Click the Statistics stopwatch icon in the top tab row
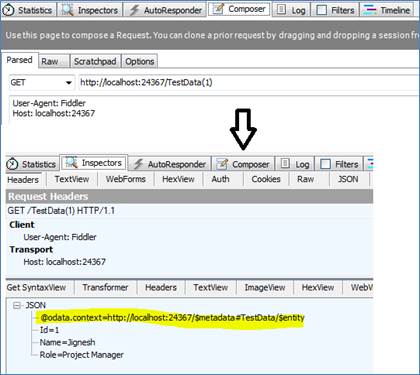Screen dimensions: 420x375 pyautogui.click(x=8, y=10)
